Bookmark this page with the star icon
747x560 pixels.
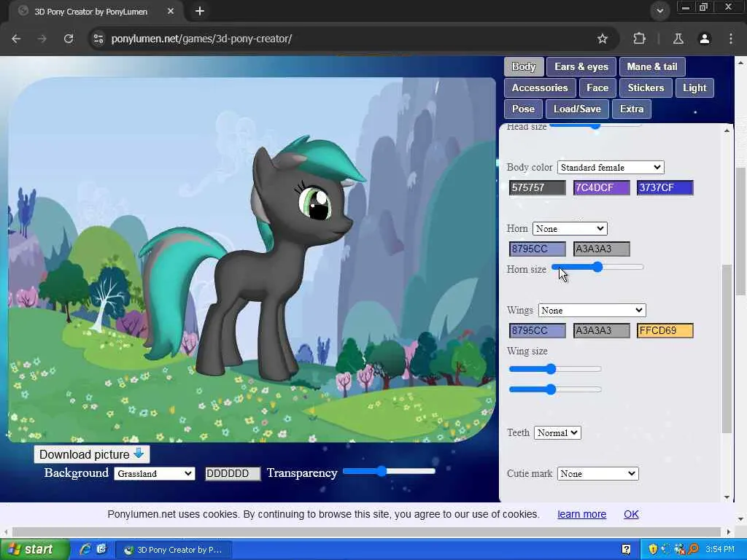(602, 39)
